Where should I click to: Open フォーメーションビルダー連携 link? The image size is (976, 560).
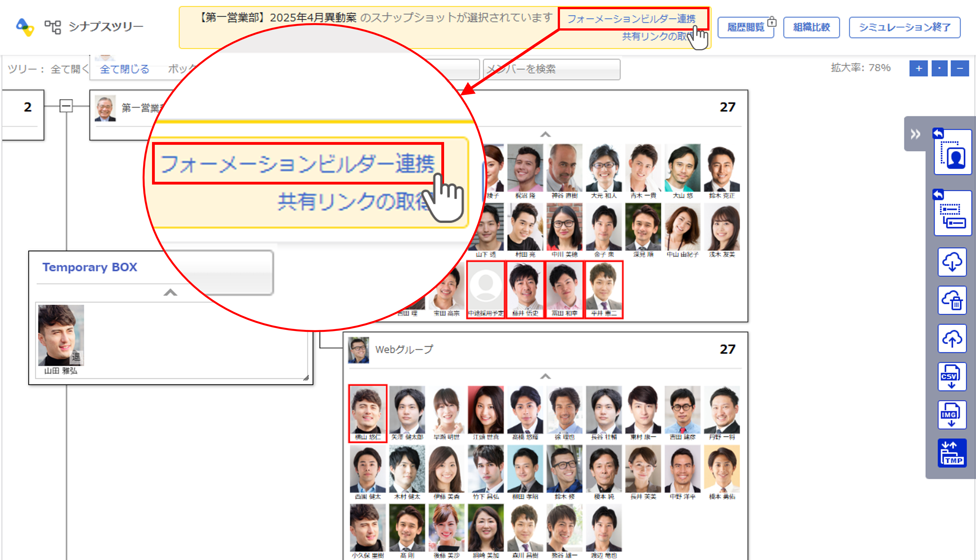(631, 18)
